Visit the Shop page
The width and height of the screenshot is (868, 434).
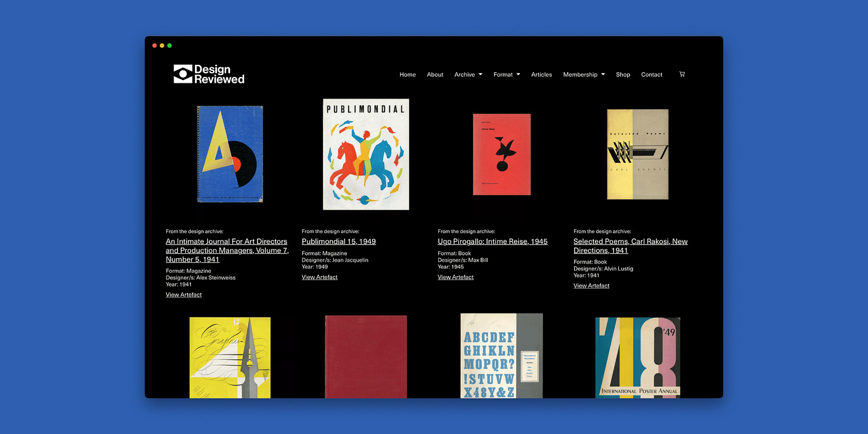point(623,75)
